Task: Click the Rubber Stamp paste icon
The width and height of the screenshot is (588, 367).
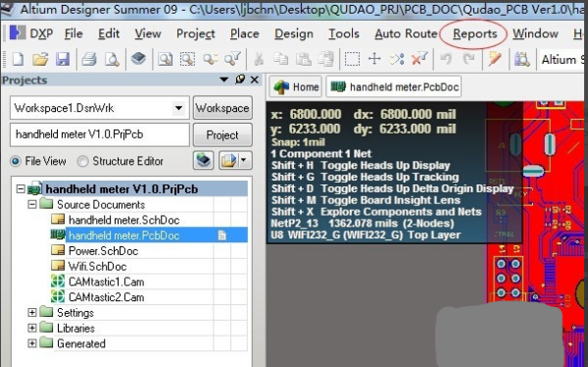Action: click(x=326, y=59)
